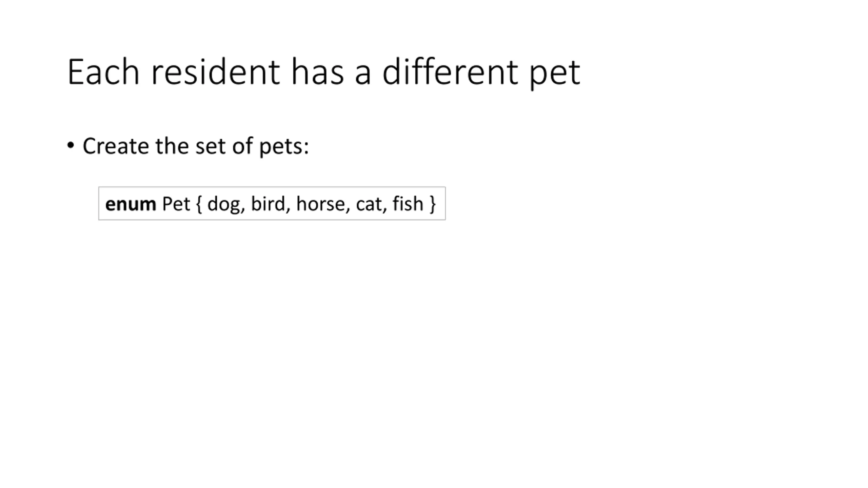Click the slide title 'Each resident has a different pet'

(324, 72)
